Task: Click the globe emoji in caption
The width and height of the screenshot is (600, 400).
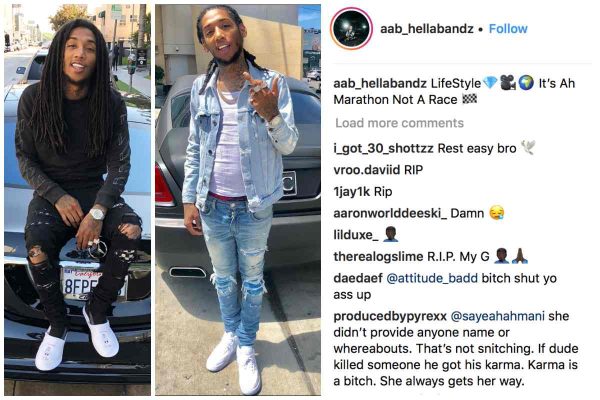Action: [x=526, y=83]
